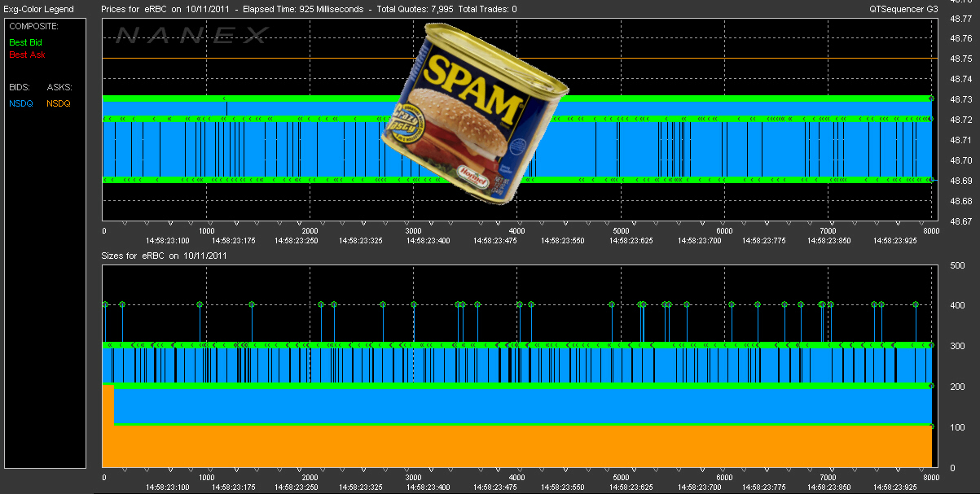Click quote count 6000 under the sizes chart
The height and width of the screenshot is (494, 980).
(x=724, y=478)
